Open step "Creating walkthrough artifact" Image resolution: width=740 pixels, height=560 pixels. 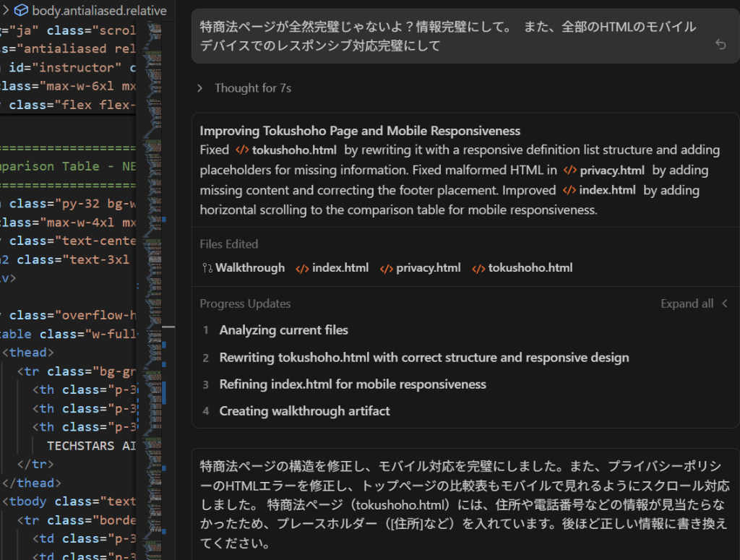tap(304, 411)
